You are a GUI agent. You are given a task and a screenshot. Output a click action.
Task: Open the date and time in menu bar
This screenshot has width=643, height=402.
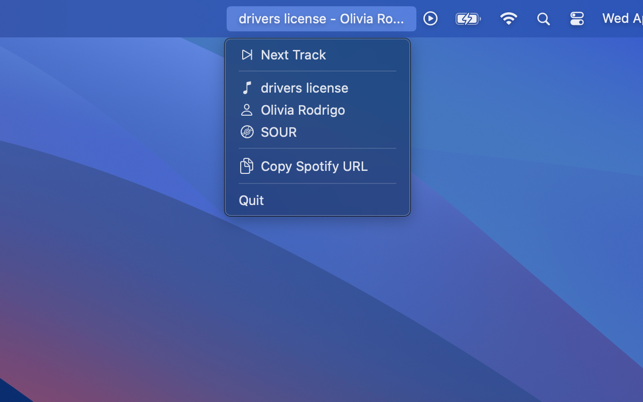622,18
